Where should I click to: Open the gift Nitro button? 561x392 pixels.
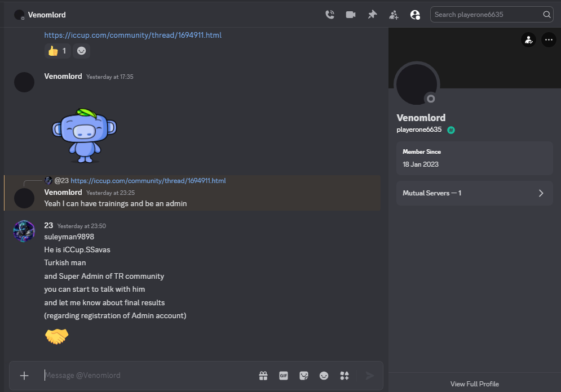coord(263,376)
